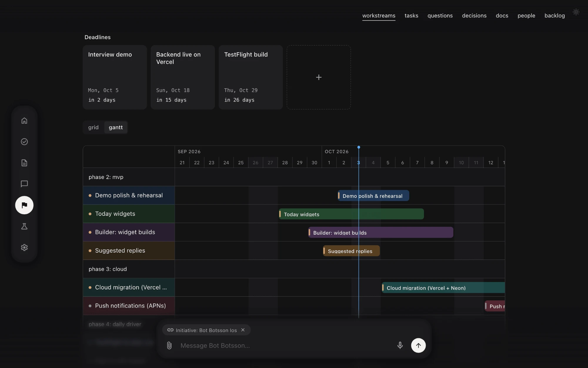The image size is (588, 368).
Task: Click the Builder: widget builds row label
Action: click(x=129, y=232)
